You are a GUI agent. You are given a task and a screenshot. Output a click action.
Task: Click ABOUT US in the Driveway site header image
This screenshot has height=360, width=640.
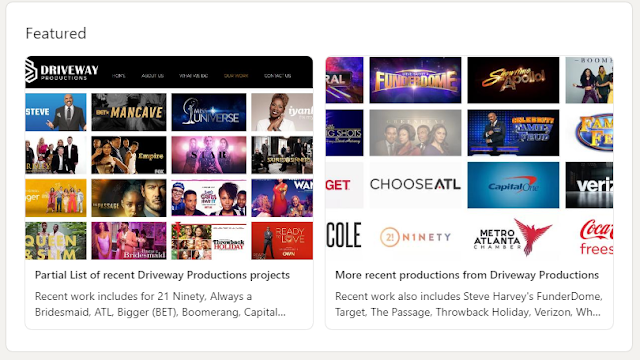point(153,76)
